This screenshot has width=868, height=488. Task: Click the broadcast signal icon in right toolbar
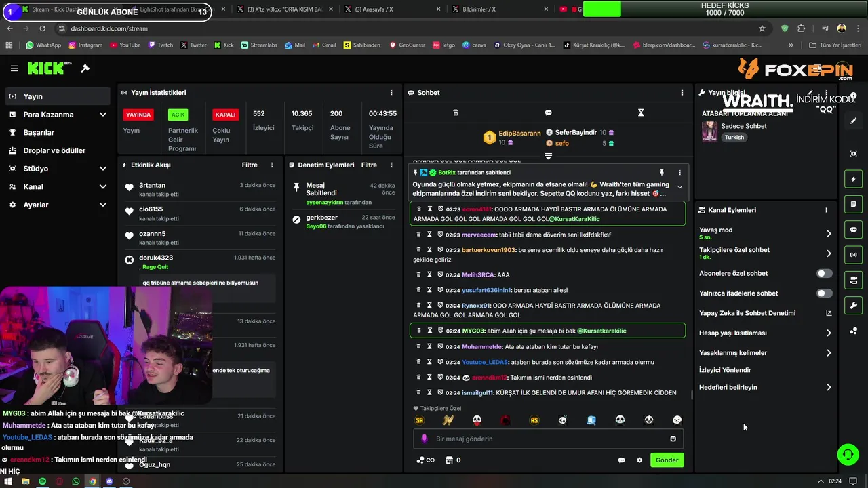(853, 255)
